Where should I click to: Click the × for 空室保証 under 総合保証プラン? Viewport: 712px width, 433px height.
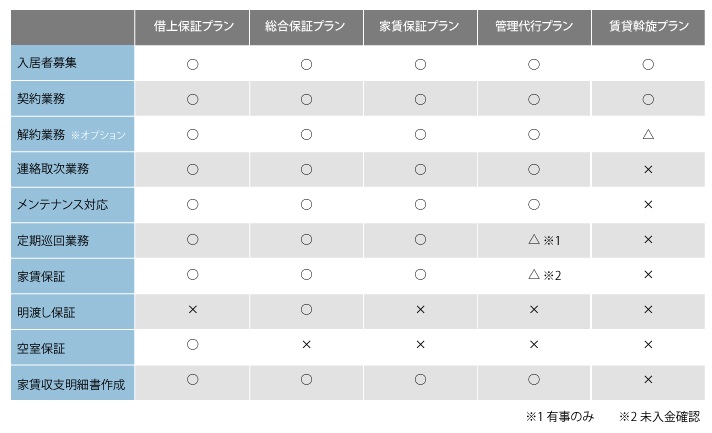(307, 344)
